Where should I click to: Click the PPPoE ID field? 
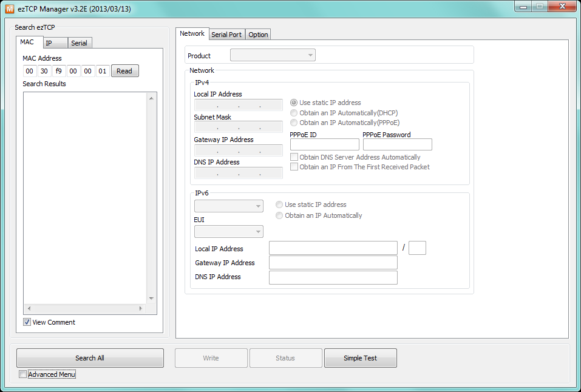(x=325, y=144)
